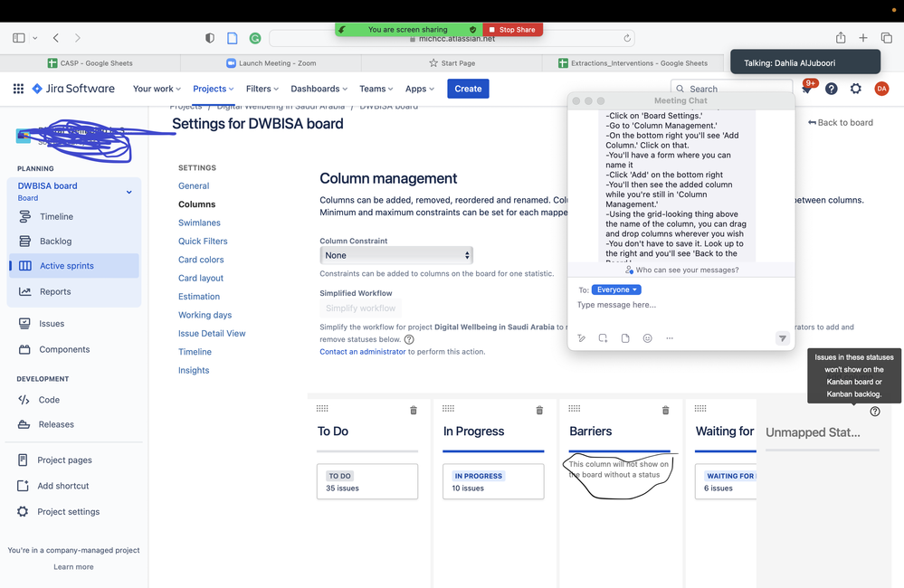Open the notifications bell with 9+ badge
The width and height of the screenshot is (904, 588).
[806, 89]
